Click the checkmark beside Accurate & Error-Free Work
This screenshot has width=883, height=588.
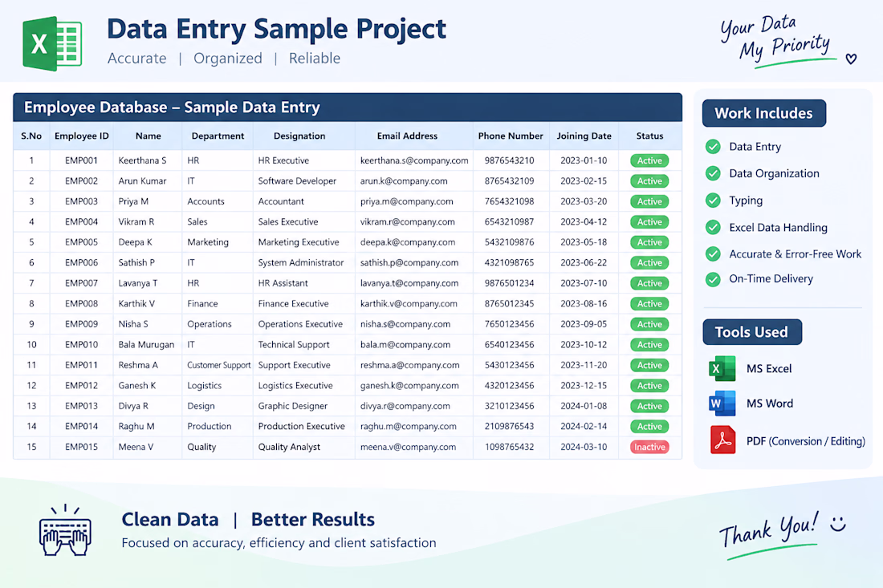click(x=713, y=253)
